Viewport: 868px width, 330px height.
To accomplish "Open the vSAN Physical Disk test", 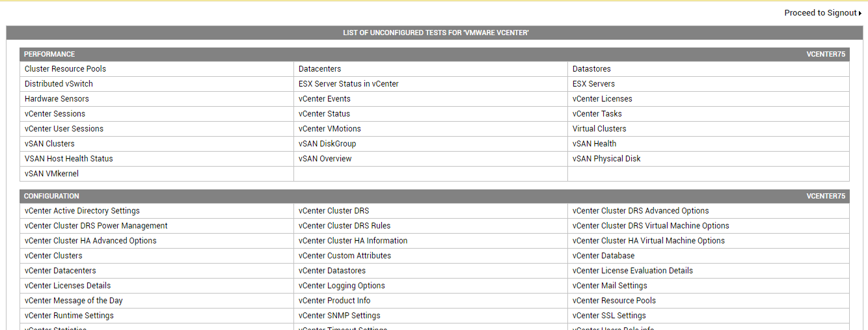I will coord(606,159).
